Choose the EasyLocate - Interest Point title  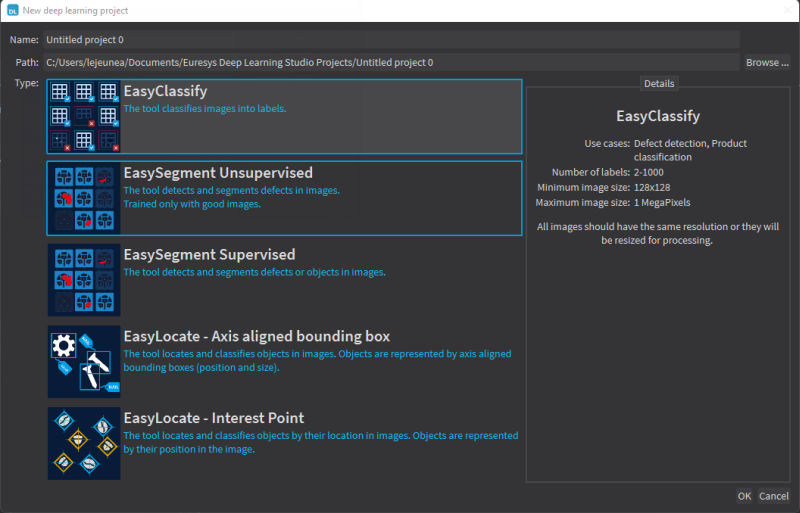point(213,418)
